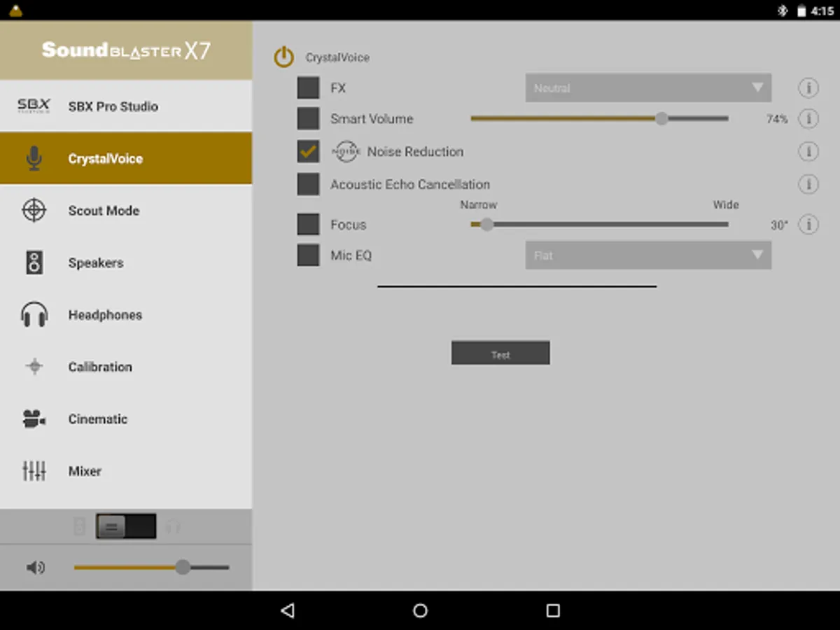Click the CrystalVoice microphone icon

[34, 158]
